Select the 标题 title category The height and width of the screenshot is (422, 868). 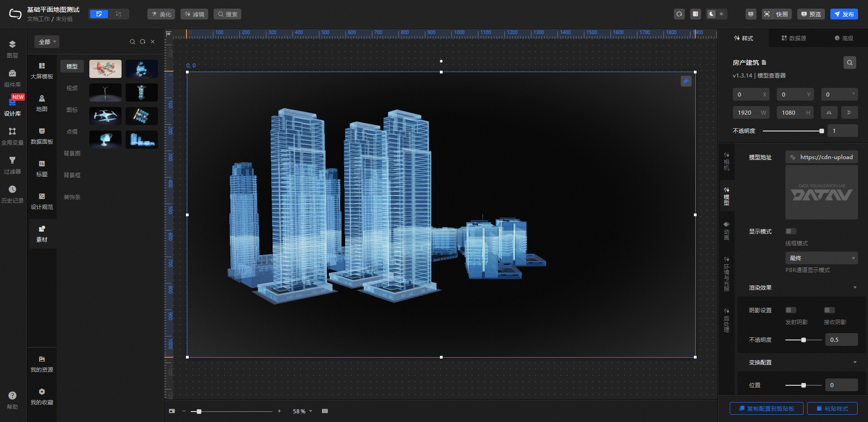(42, 169)
